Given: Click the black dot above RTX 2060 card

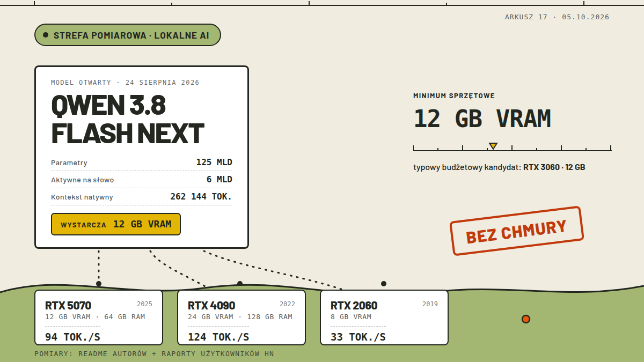Looking at the screenshot, I should [384, 284].
